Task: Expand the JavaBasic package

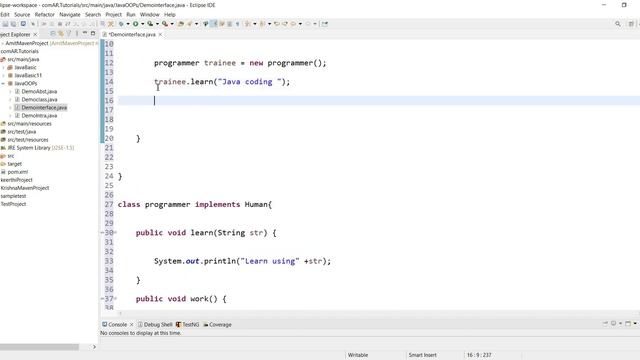Action: 4,67
